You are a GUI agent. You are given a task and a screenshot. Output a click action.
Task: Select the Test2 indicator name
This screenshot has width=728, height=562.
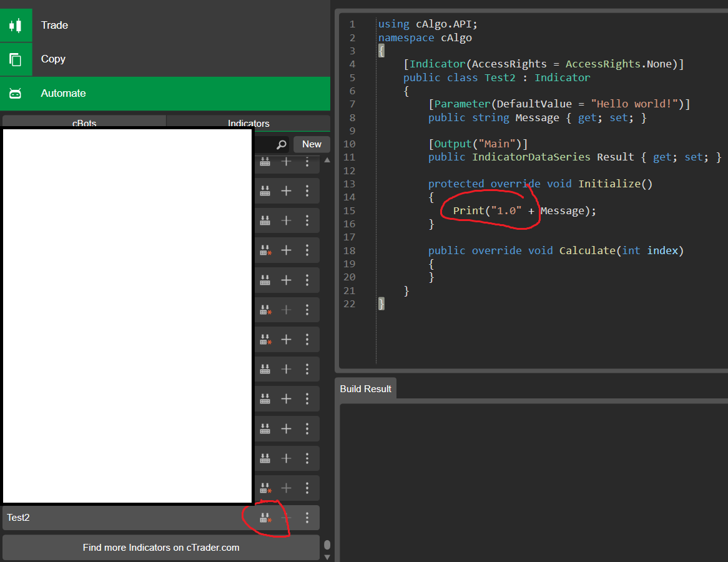(18, 518)
